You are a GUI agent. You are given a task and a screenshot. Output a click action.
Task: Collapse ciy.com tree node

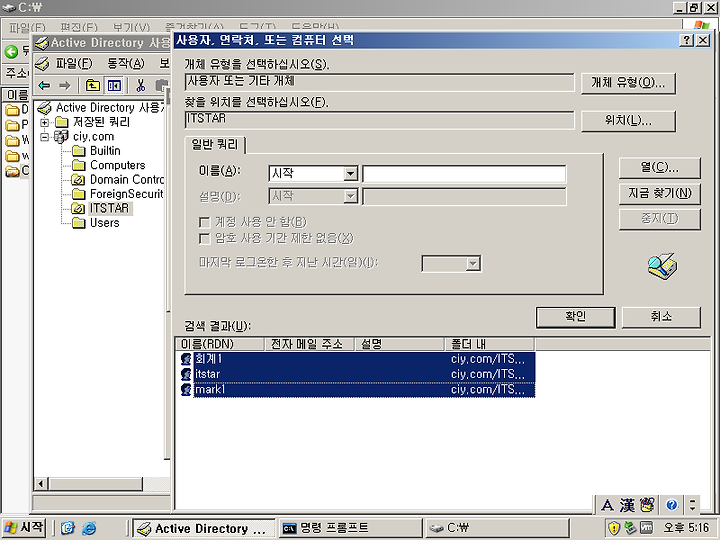[45, 136]
